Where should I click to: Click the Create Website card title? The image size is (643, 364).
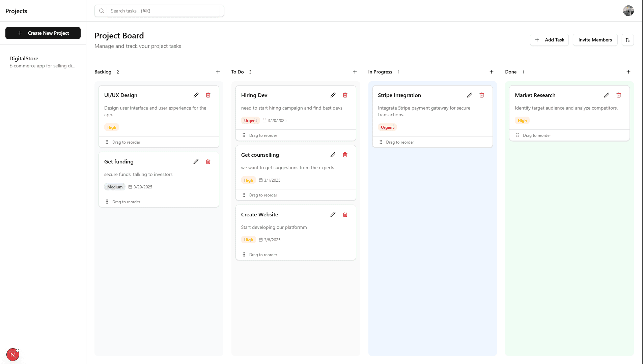coord(259,214)
